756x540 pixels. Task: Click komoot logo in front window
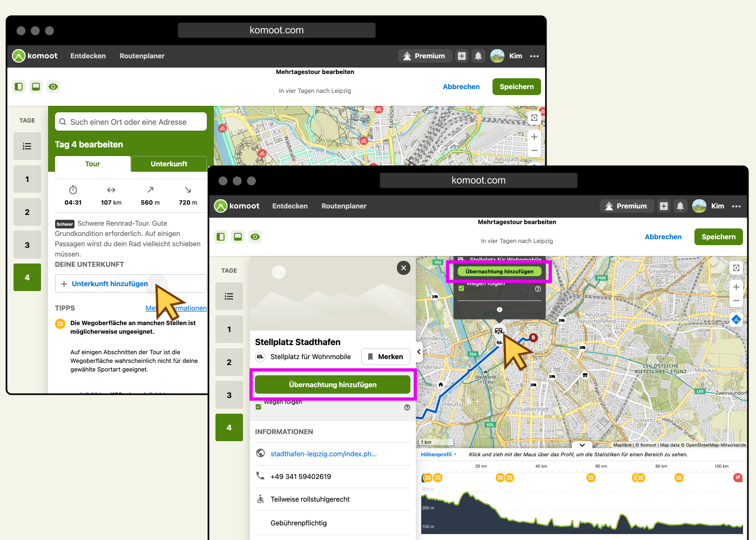[237, 206]
